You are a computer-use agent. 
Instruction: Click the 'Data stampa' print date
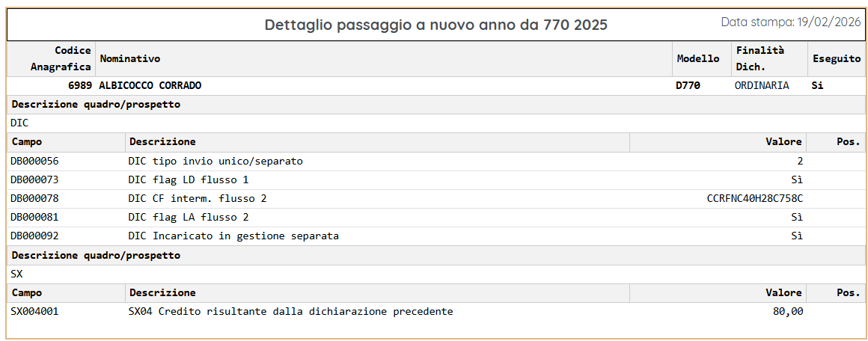[x=789, y=22]
